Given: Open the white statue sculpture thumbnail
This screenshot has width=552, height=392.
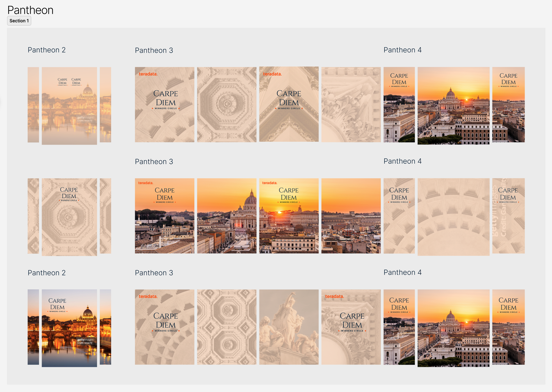Looking at the screenshot, I should coord(289,327).
